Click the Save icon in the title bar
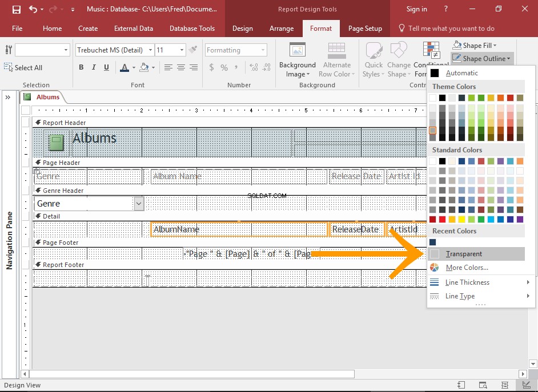This screenshot has height=392, width=538. click(17, 9)
